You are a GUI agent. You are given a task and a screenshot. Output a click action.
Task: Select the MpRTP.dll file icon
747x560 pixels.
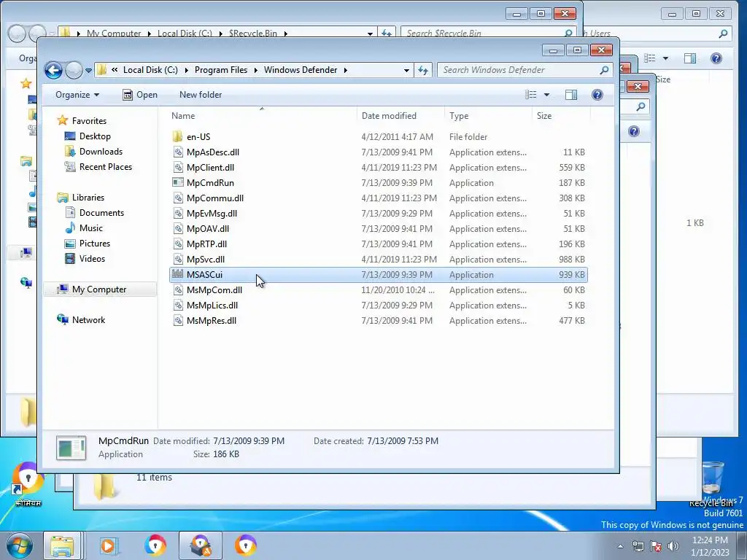(178, 244)
